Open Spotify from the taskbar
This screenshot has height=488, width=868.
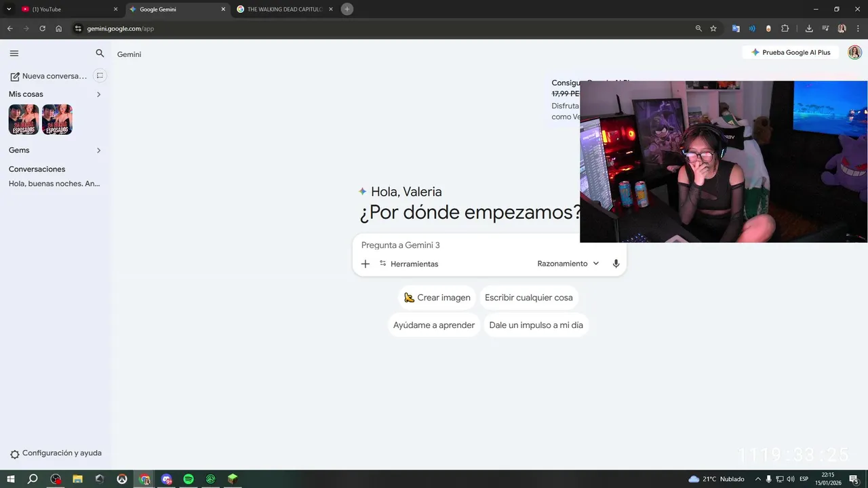click(x=189, y=479)
